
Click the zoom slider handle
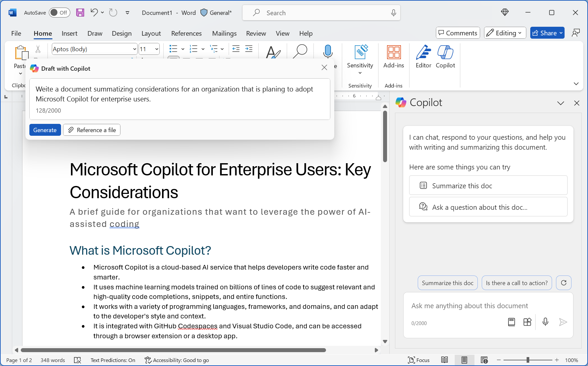(x=528, y=360)
